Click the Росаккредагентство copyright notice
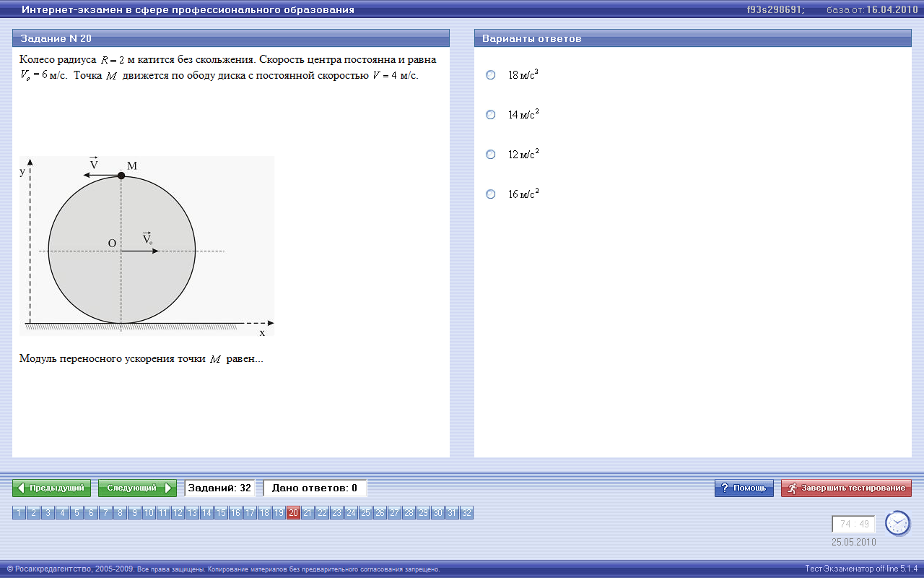 [224, 569]
